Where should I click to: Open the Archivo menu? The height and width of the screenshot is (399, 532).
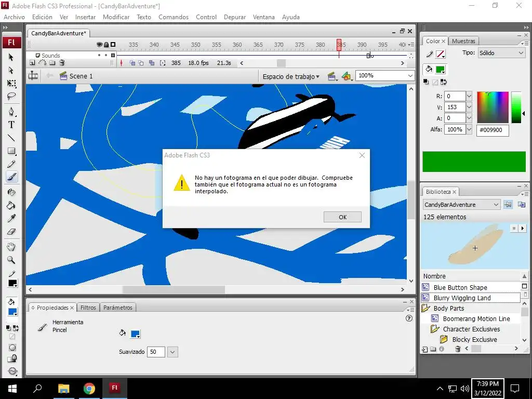pos(14,17)
